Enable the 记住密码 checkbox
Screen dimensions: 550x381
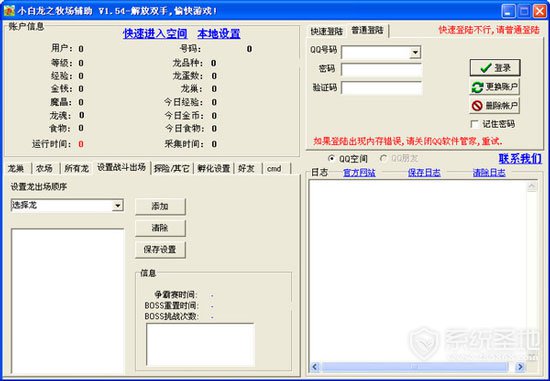(475, 124)
